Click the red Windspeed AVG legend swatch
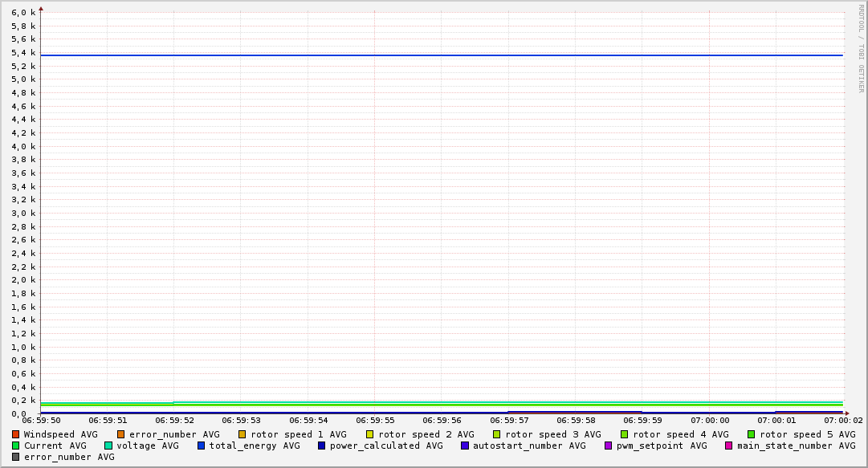This screenshot has width=868, height=468. click(16, 434)
